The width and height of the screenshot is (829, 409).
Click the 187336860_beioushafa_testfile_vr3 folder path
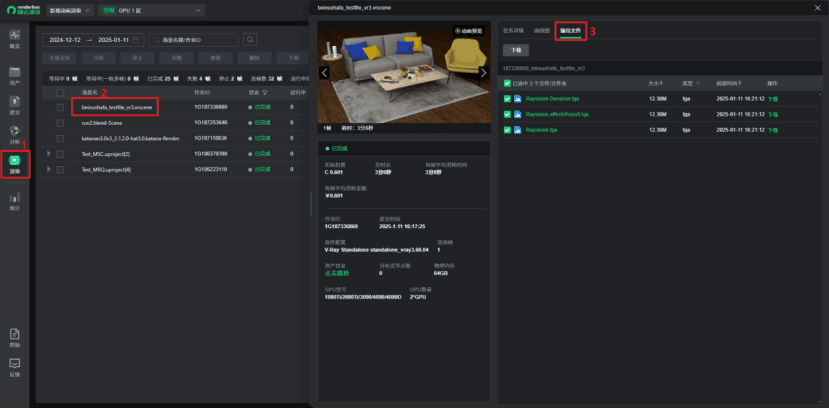(544, 69)
